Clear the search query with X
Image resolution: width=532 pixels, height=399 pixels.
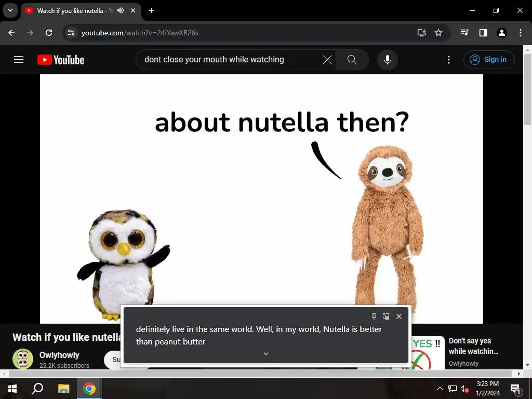327,60
